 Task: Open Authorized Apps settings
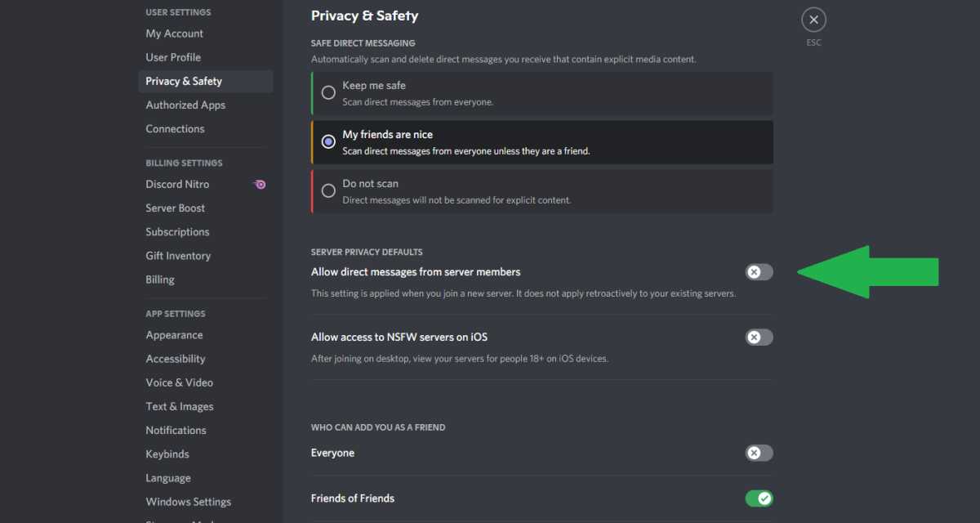(185, 105)
